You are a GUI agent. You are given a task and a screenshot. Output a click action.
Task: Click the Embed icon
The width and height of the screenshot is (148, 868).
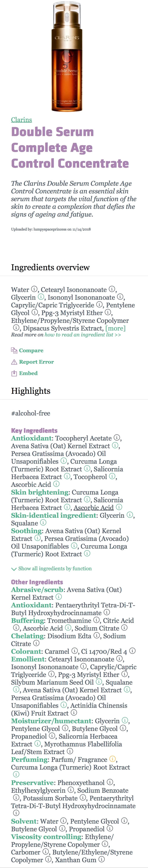[x=14, y=373]
